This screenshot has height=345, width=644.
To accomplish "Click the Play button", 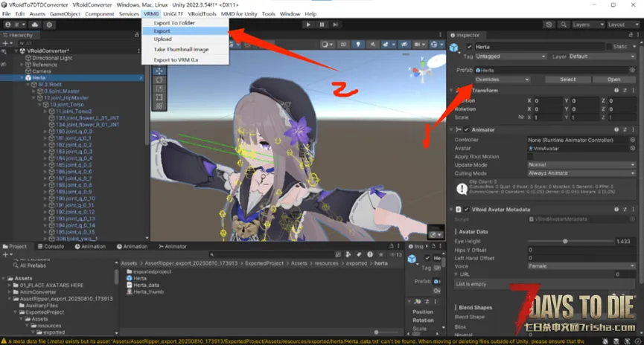I will coord(308,25).
